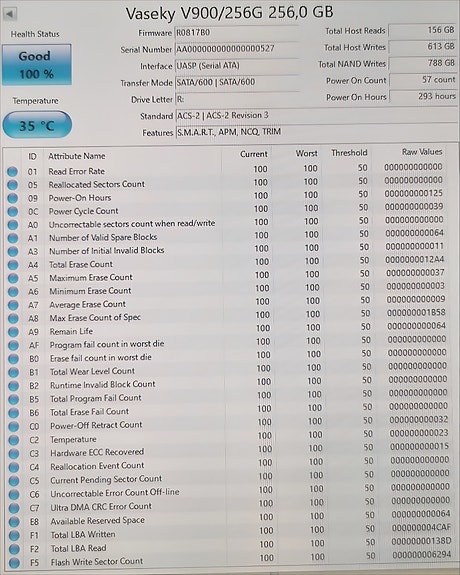
Task: Click the status circle beside Flash Write Sector Count
Action: 14,562
